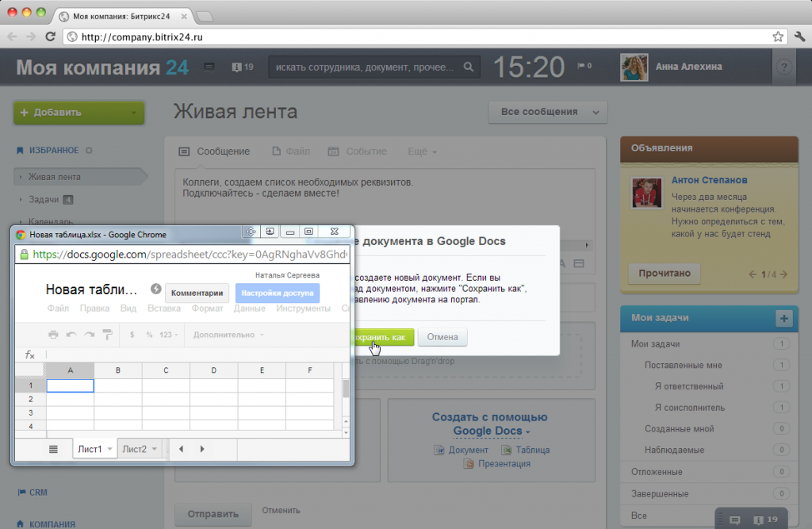
Task: Open the all sheets list icon
Action: (53, 449)
